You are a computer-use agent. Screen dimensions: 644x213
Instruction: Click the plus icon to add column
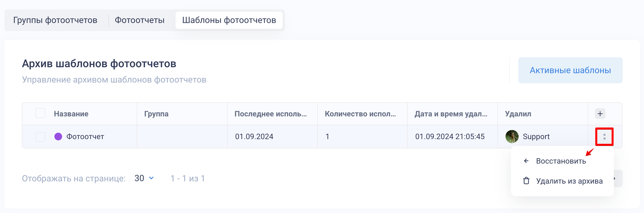[600, 114]
